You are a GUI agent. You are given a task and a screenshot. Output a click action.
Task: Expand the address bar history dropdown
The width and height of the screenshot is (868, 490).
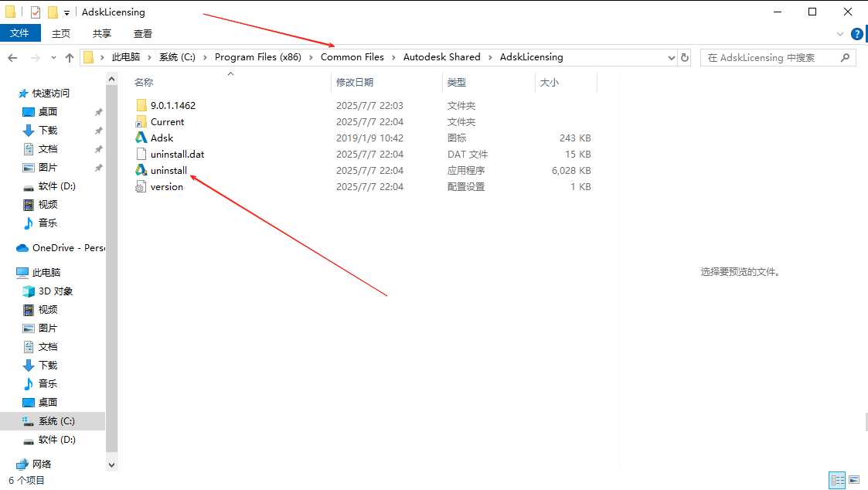(671, 58)
